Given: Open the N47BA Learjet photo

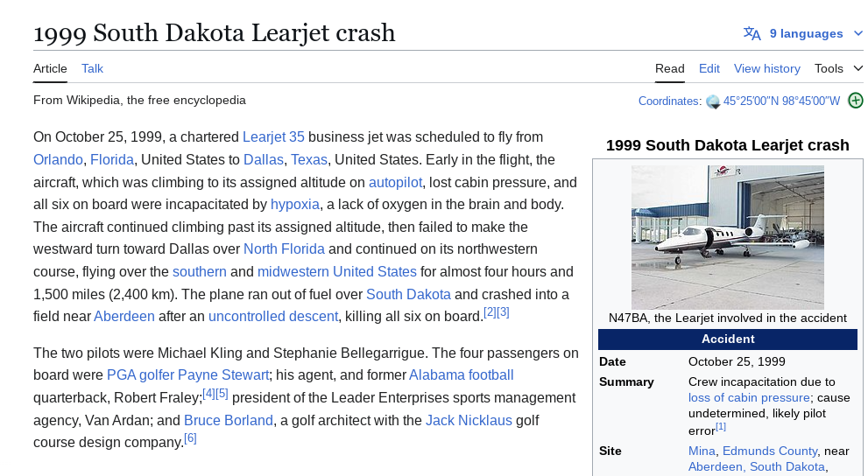Looking at the screenshot, I should click(727, 237).
